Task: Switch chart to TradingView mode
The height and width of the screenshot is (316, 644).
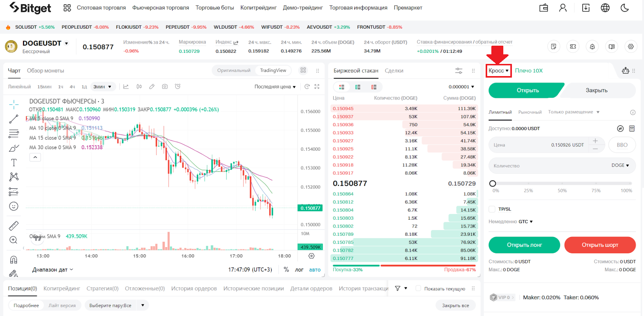Action: [x=273, y=71]
